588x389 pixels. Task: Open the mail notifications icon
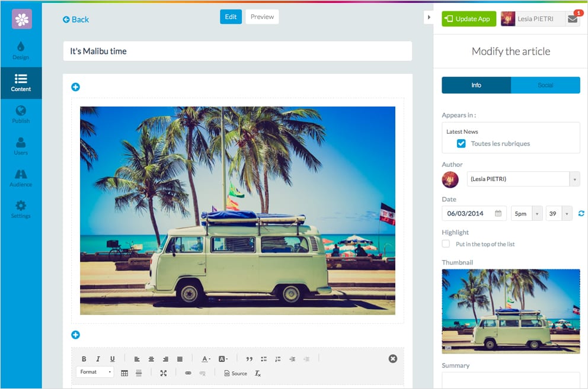572,19
